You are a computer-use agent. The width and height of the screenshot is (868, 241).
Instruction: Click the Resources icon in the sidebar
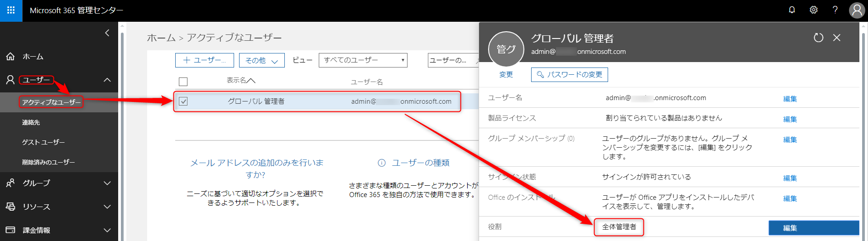pos(10,207)
